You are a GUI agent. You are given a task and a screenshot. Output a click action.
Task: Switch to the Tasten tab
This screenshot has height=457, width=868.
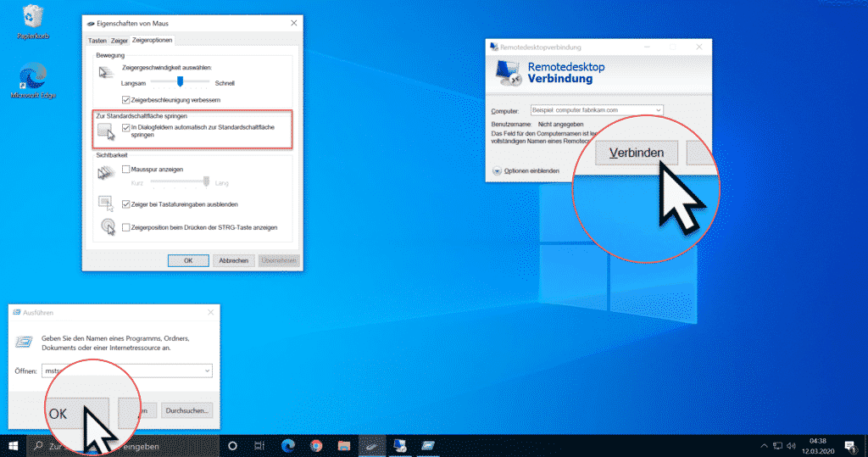[x=97, y=41]
